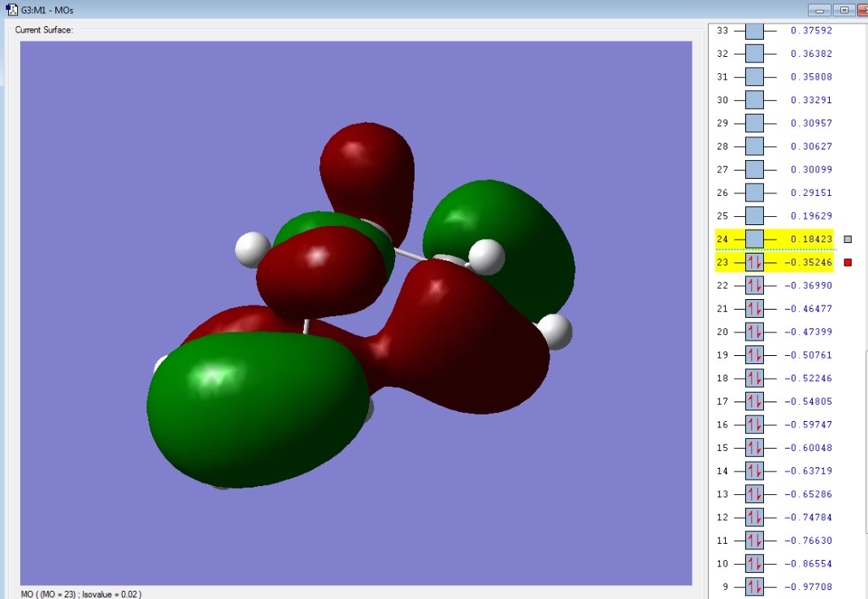Select orbital 30 occupancy box
Screen dimensions: 868x599
coord(754,100)
